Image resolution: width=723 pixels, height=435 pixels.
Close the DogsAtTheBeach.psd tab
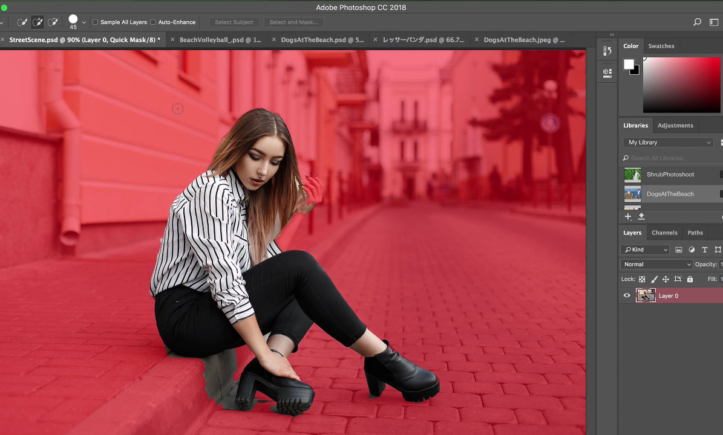pyautogui.click(x=274, y=40)
